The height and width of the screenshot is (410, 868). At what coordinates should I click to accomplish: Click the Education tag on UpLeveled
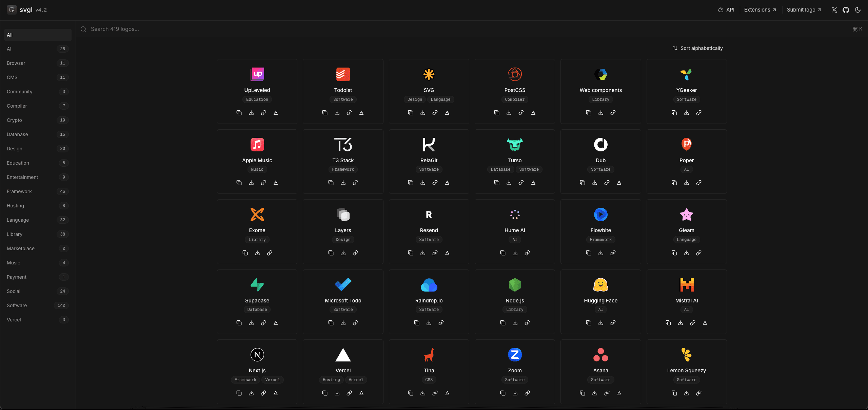click(257, 99)
